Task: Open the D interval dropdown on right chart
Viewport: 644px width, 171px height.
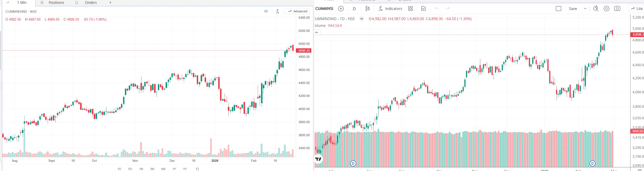Action: (x=354, y=9)
